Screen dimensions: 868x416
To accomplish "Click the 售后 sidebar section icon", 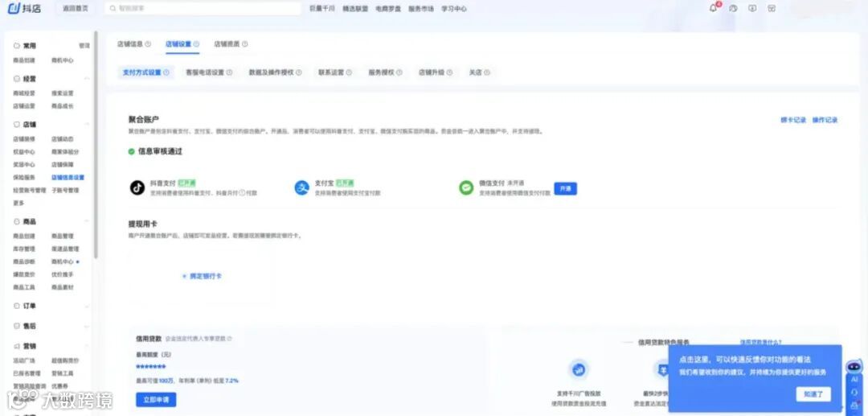I will point(17,326).
